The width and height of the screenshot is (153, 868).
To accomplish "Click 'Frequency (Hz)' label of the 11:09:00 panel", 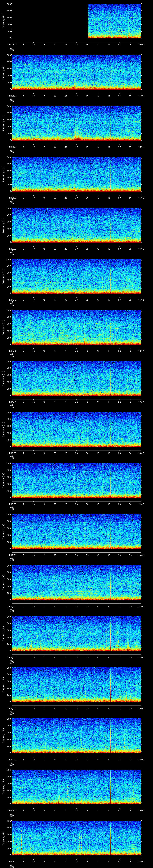I will [x=4, y=21].
